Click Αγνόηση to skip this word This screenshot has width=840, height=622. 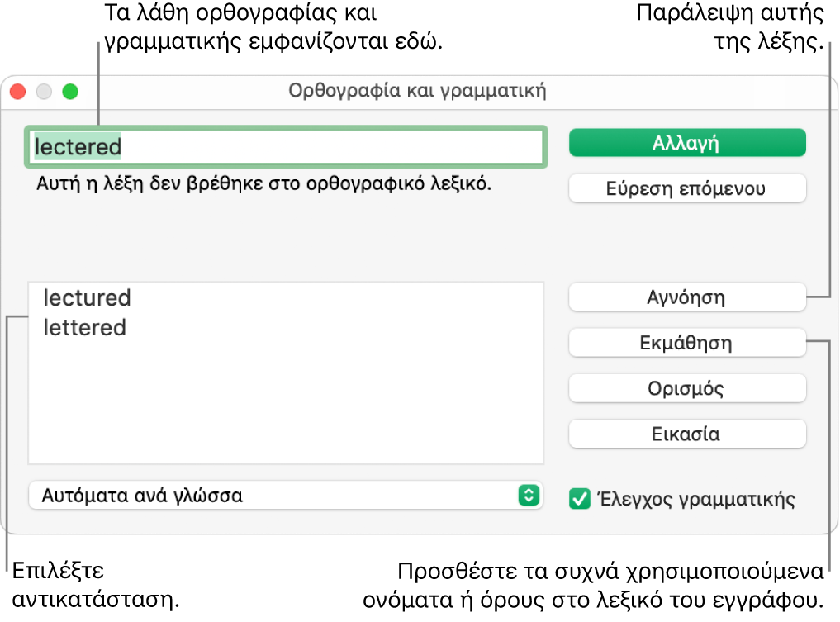coord(687,297)
